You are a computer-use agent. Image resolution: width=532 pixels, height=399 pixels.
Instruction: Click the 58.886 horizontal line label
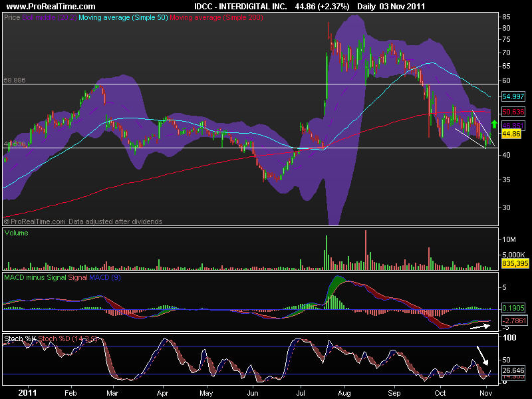pyautogui.click(x=15, y=80)
